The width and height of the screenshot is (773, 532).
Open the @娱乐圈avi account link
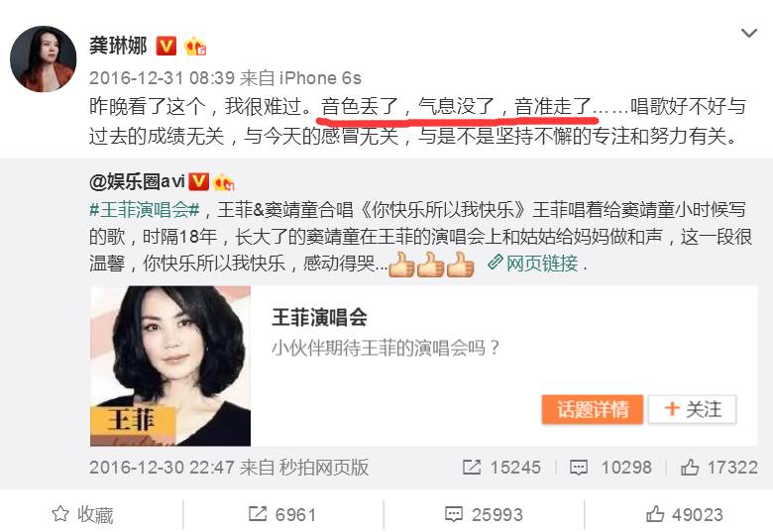[137, 181]
